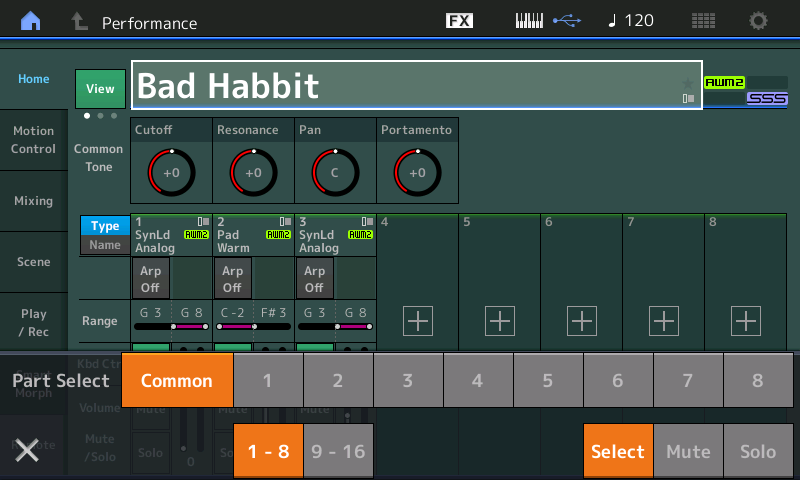Close Part Select with the X icon
The image size is (800, 480).
[x=27, y=451]
